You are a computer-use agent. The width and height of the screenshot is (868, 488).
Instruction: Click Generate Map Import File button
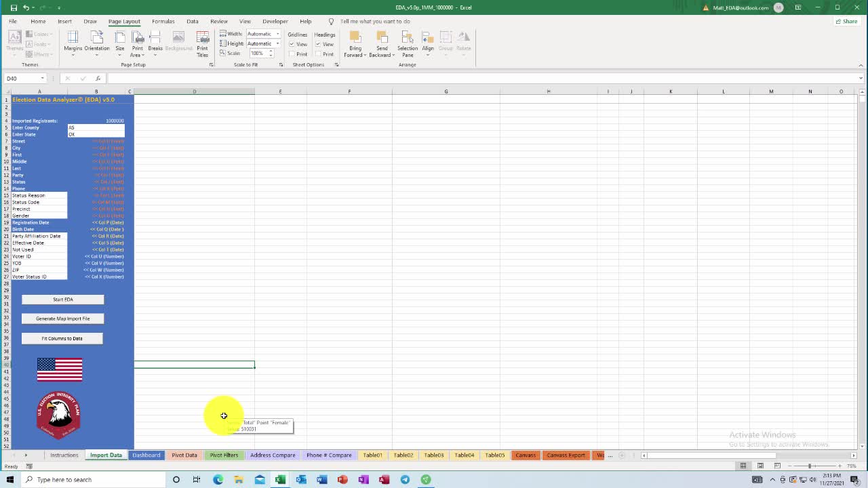click(62, 319)
